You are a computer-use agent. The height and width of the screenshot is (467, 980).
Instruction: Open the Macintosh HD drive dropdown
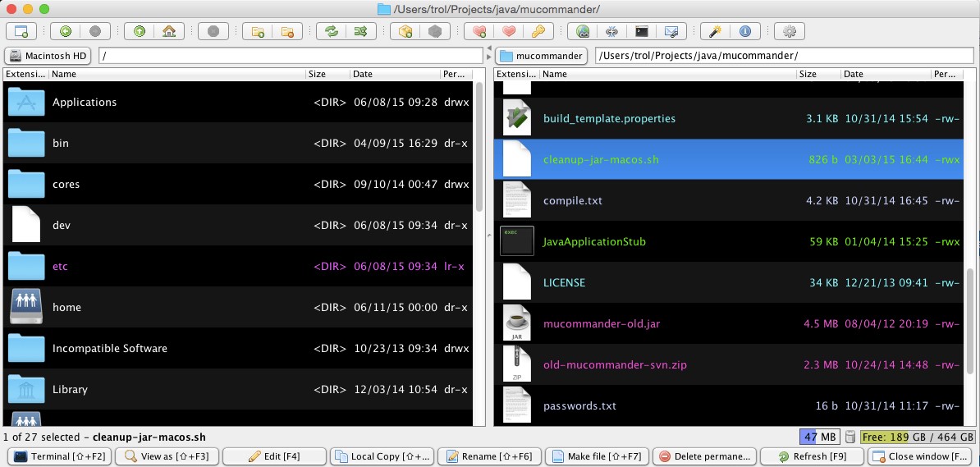pos(47,56)
